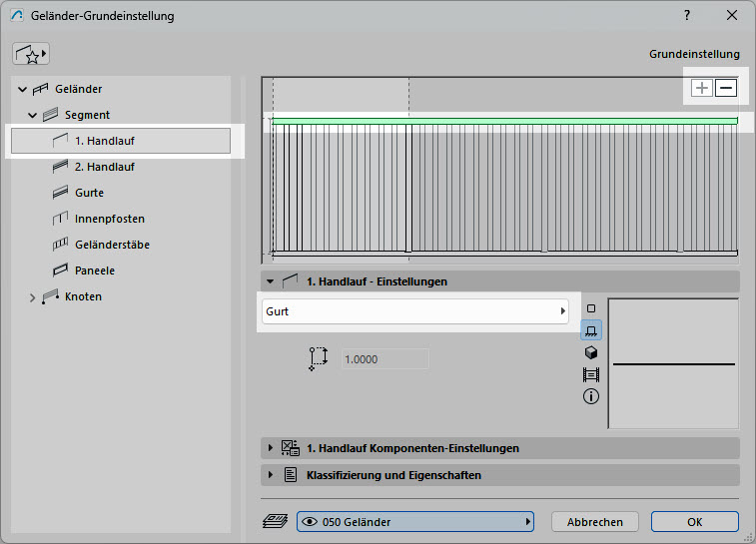
Task: Select 2. Handlauf in the tree
Action: tap(104, 167)
